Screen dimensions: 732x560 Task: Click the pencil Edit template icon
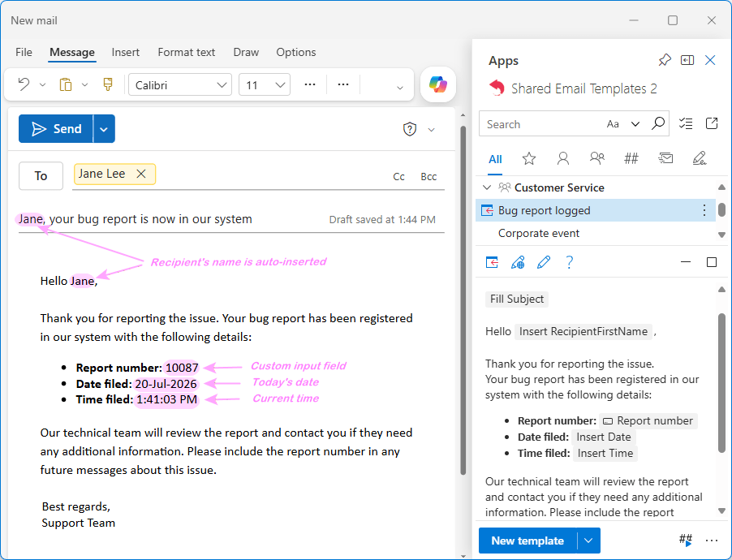(x=544, y=262)
